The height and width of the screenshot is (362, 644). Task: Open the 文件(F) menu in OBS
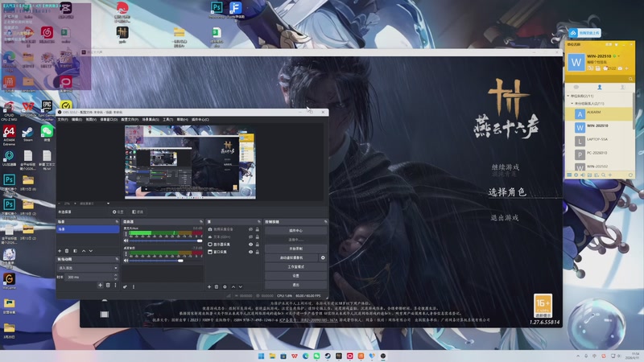click(x=63, y=119)
